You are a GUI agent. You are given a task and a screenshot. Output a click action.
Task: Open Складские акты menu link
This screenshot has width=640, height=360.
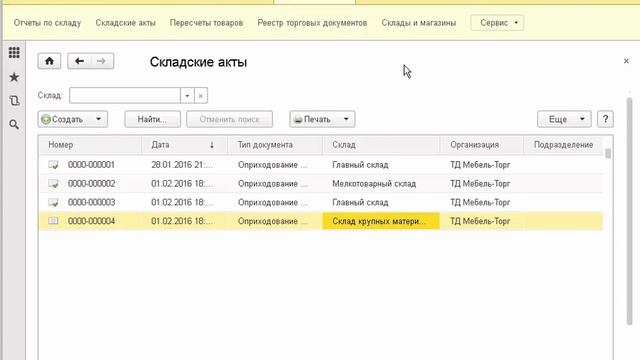126,23
